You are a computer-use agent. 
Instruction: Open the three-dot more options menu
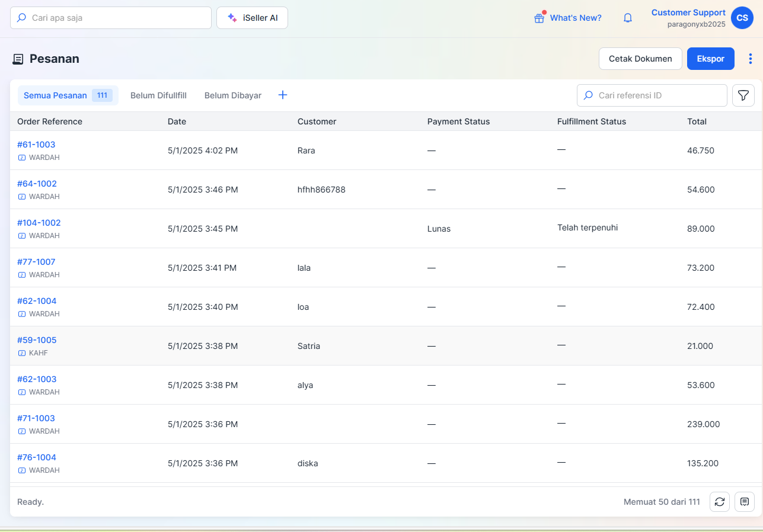(751, 59)
